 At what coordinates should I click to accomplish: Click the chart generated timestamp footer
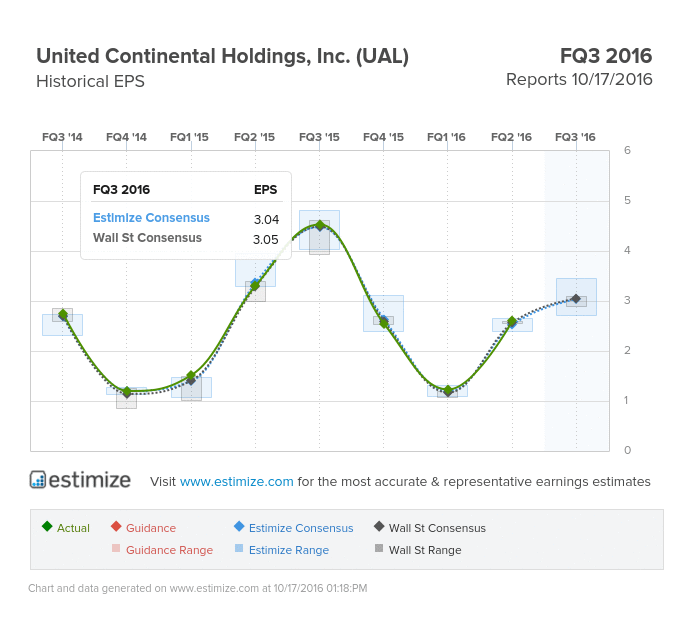point(197,589)
